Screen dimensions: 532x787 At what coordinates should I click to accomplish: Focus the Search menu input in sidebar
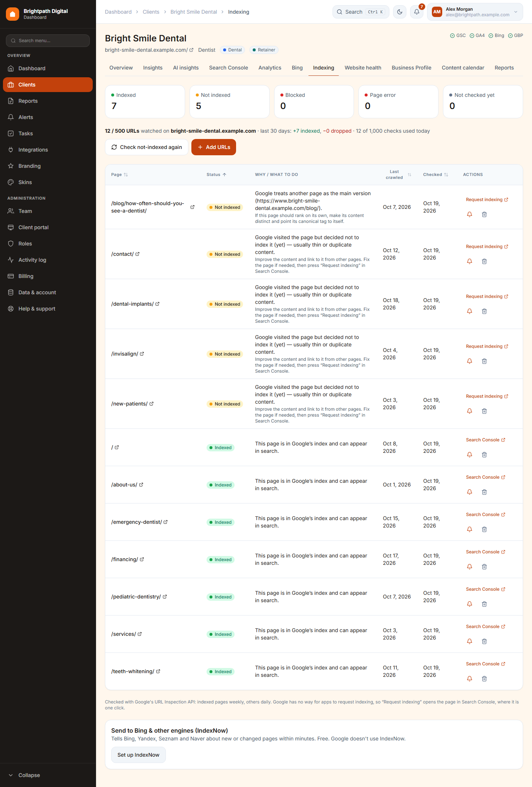[x=48, y=41]
